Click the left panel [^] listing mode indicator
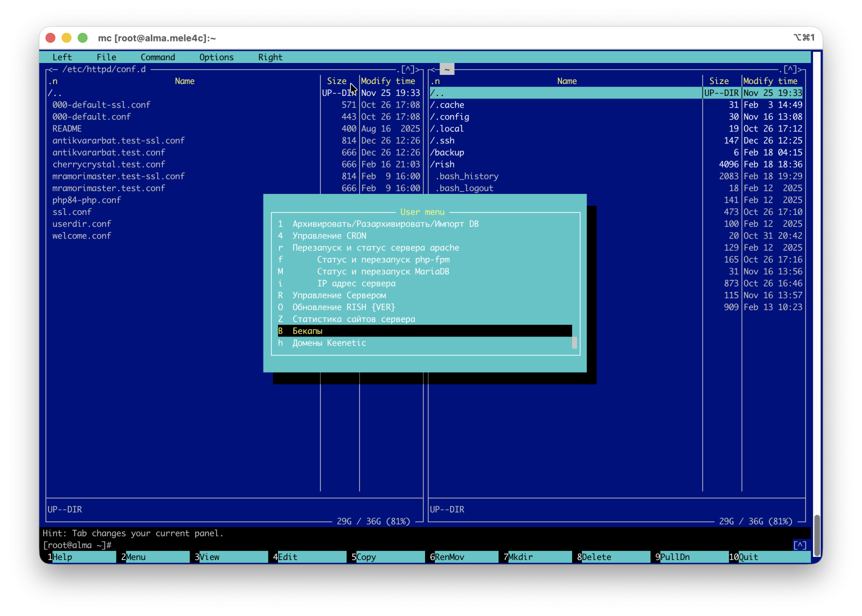Image resolution: width=862 pixels, height=616 pixels. coord(408,69)
